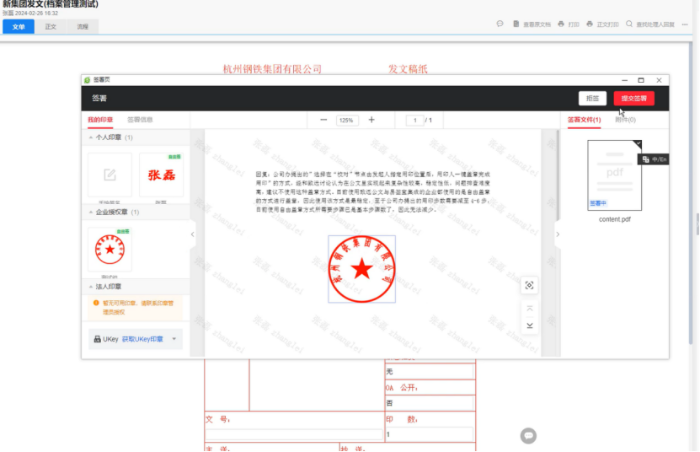The height and width of the screenshot is (452, 700).
Task: Click the 打印 printer icon
Action: (x=561, y=24)
